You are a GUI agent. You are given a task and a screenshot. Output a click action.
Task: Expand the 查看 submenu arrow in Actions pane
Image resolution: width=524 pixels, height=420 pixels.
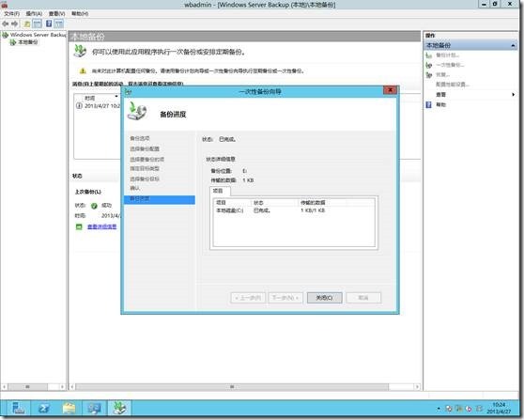click(x=513, y=95)
